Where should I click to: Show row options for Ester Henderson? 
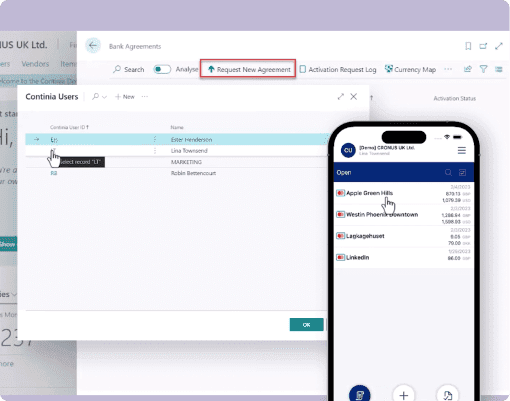[155, 139]
